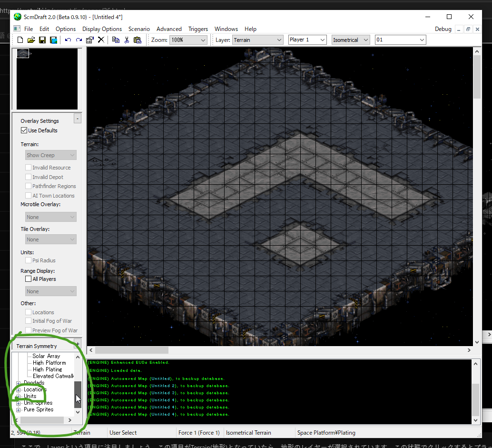Open the properties toolbar icon
The width and height of the screenshot is (492, 448).
[90, 40]
